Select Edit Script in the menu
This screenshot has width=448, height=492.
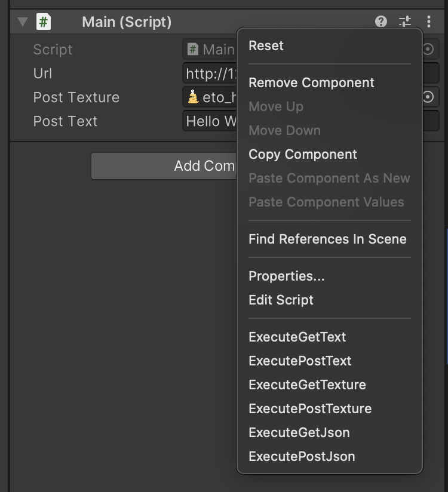[281, 300]
